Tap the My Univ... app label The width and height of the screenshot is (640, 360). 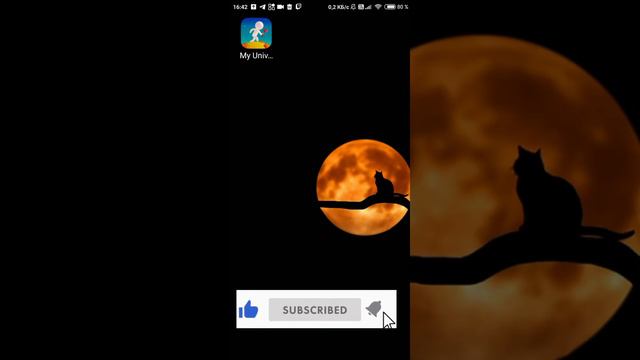[256, 56]
